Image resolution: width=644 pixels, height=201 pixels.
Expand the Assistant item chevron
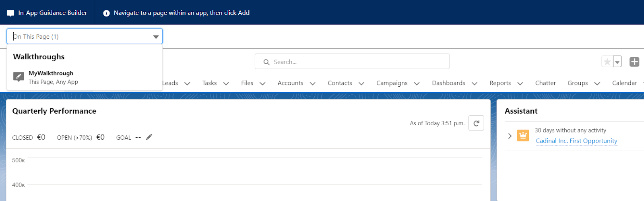[x=510, y=136]
